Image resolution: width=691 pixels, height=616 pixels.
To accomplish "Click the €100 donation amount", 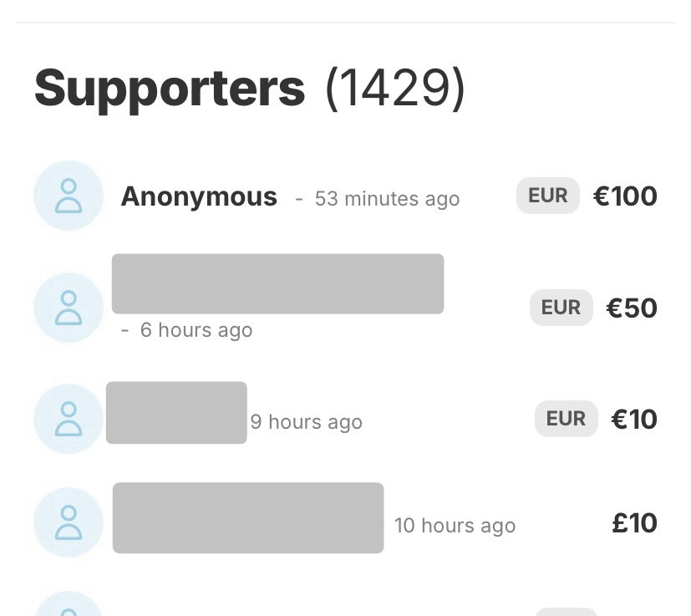I will [x=625, y=196].
